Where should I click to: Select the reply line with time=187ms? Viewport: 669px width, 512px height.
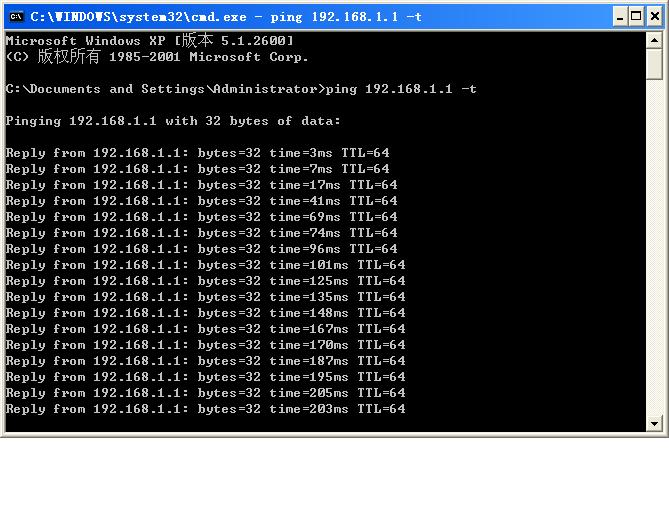click(x=206, y=361)
